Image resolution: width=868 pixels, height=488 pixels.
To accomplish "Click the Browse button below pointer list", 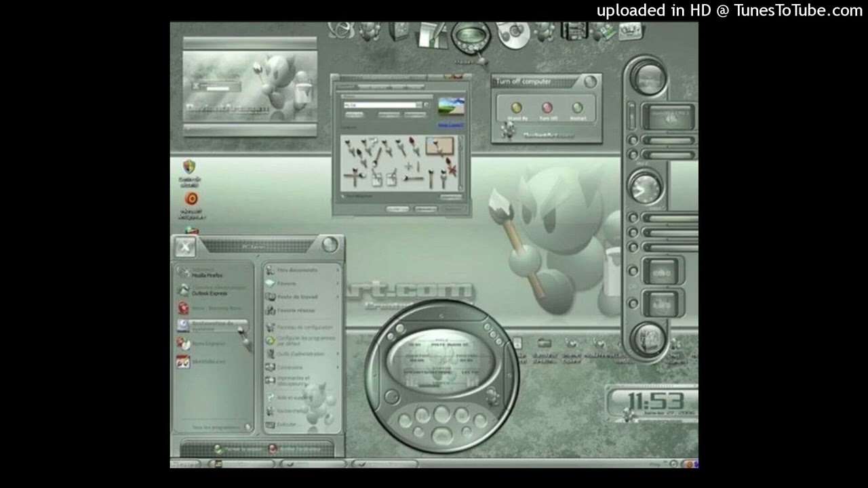I will pyautogui.click(x=451, y=197).
